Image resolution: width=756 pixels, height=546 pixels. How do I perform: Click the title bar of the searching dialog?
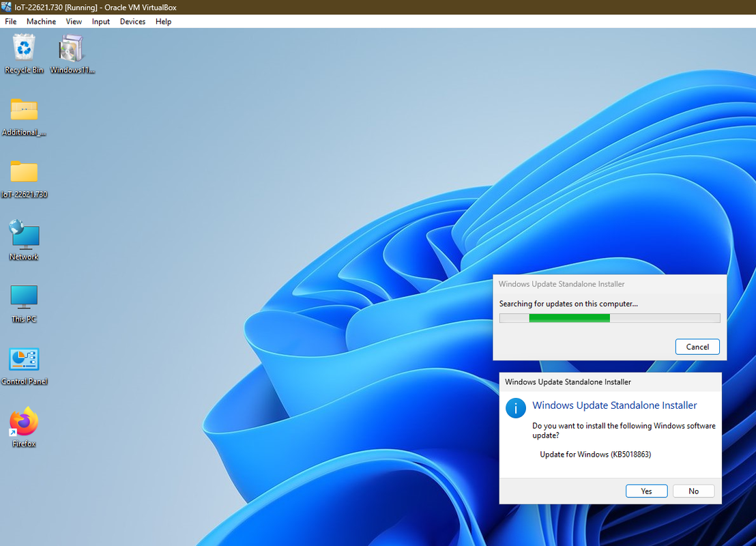click(609, 284)
